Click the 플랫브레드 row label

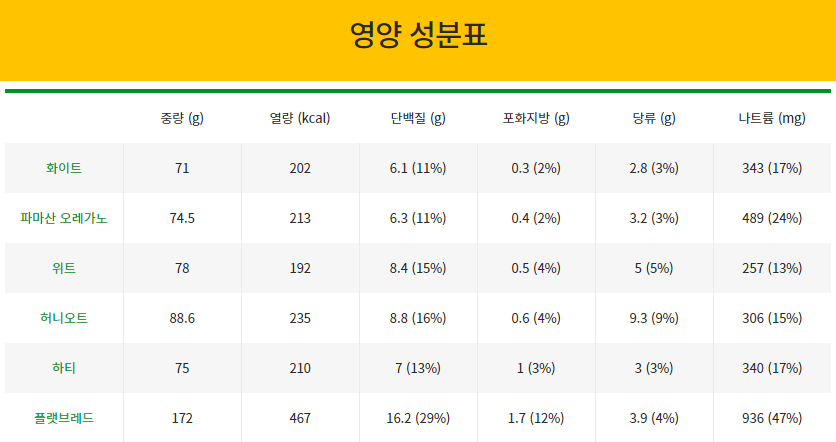pyautogui.click(x=64, y=418)
